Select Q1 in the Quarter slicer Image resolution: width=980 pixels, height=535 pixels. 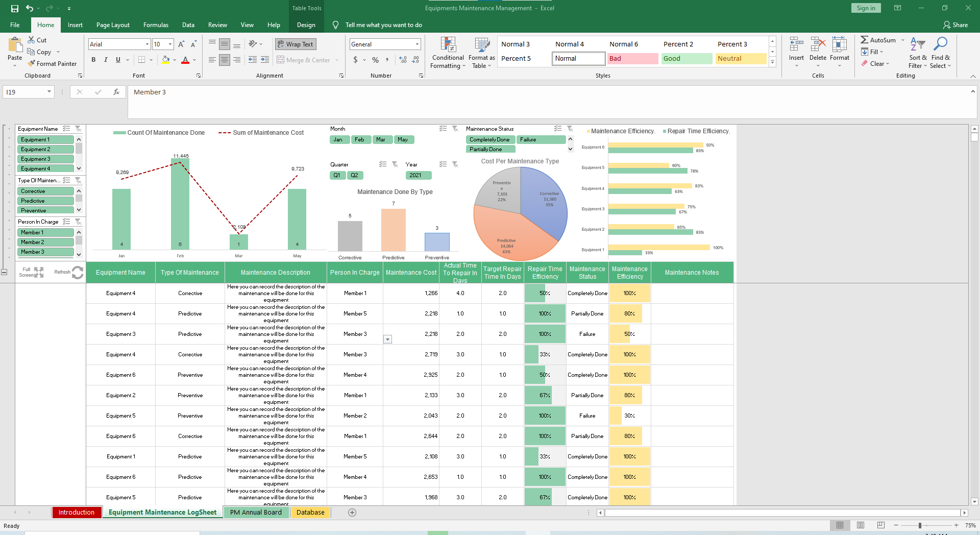pyautogui.click(x=337, y=175)
